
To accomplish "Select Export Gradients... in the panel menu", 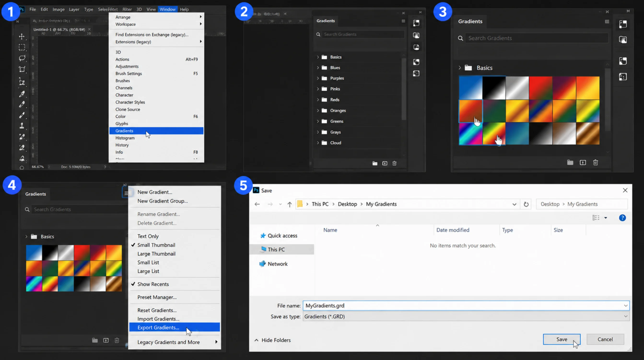I will pyautogui.click(x=175, y=327).
